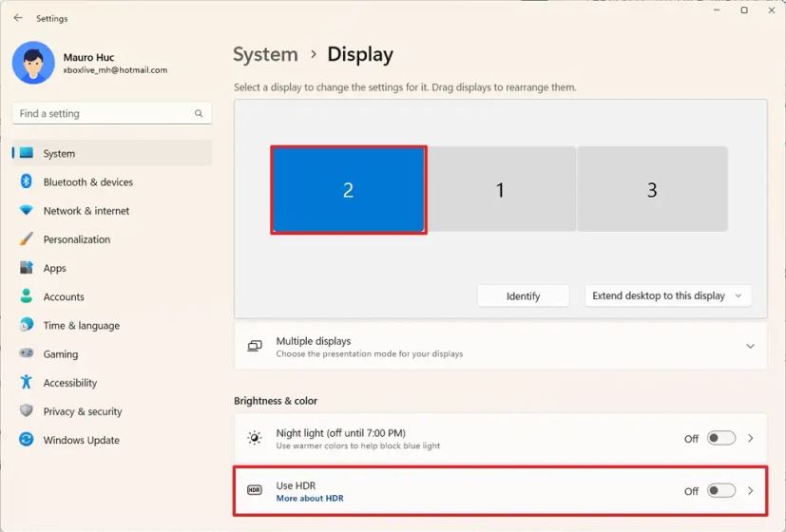Click the xboxlive_mh@hotmail.com email text
786x532 pixels.
tap(115, 70)
